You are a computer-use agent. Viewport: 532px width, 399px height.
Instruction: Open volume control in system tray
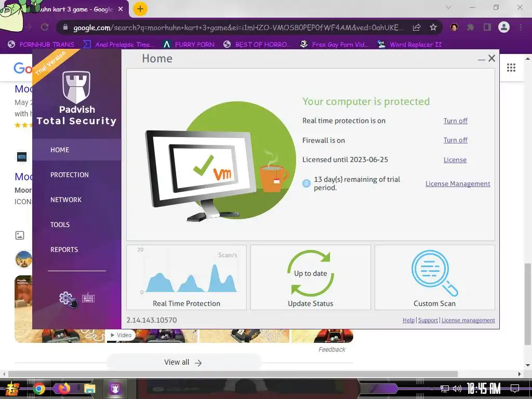457,389
